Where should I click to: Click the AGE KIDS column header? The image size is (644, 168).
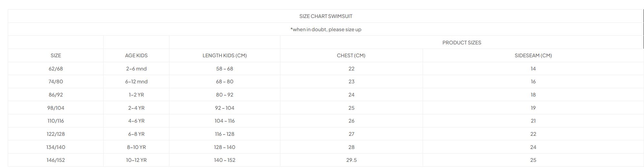pyautogui.click(x=136, y=55)
